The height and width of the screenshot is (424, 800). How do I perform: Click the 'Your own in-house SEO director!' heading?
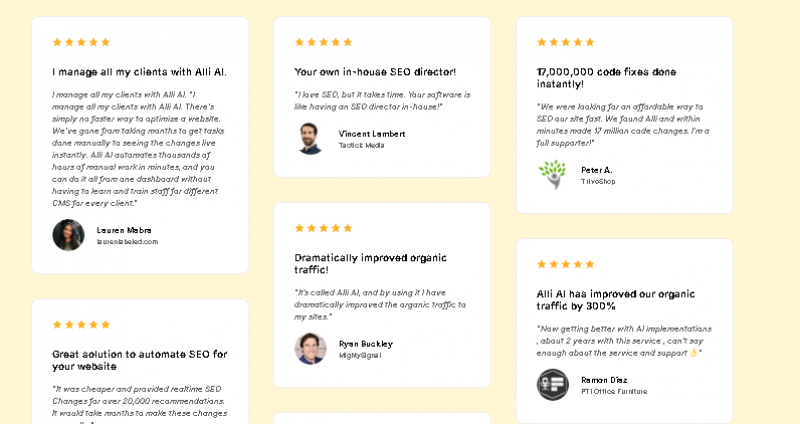[375, 72]
